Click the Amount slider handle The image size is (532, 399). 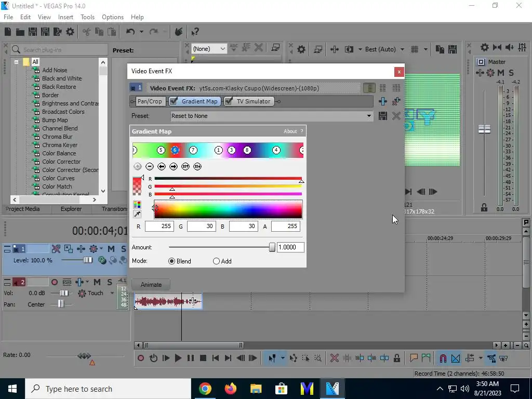[272, 247]
